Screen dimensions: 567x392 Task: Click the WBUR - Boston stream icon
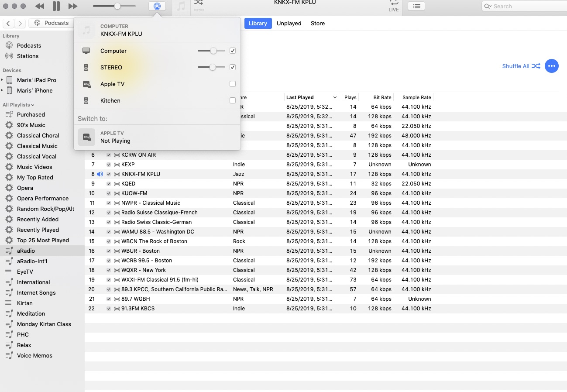click(x=117, y=251)
